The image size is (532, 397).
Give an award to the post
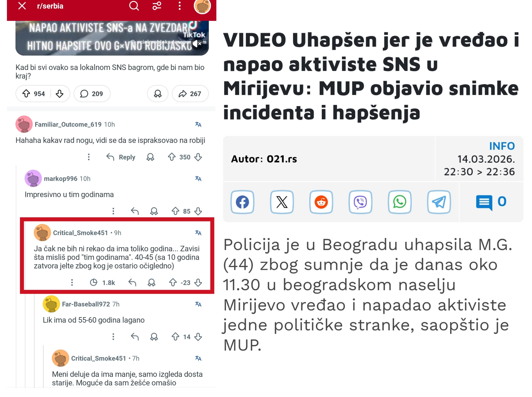coord(158,93)
